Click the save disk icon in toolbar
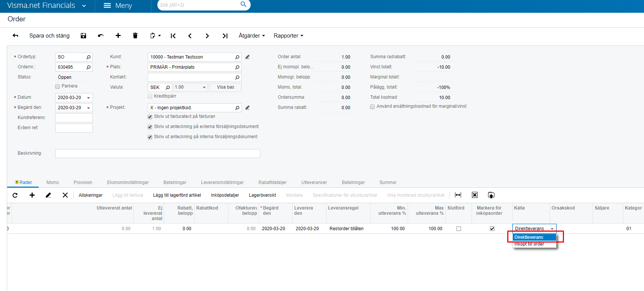644x291 pixels. [83, 36]
